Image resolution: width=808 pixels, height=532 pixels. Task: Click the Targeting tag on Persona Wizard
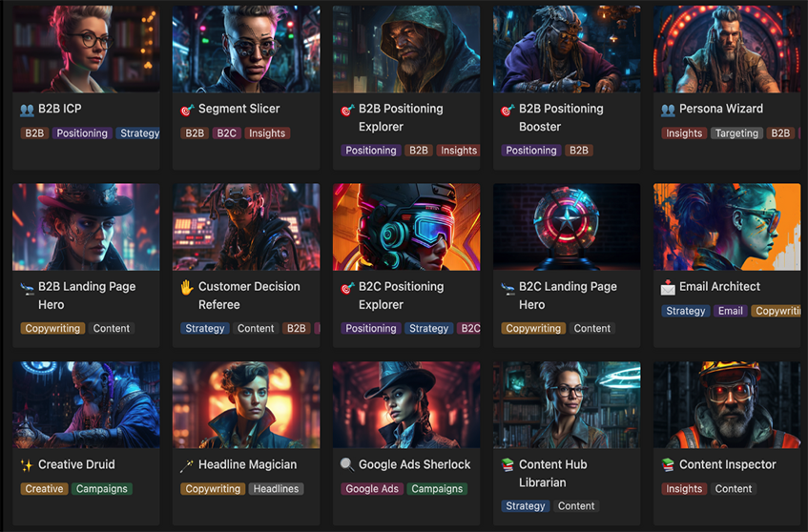736,133
